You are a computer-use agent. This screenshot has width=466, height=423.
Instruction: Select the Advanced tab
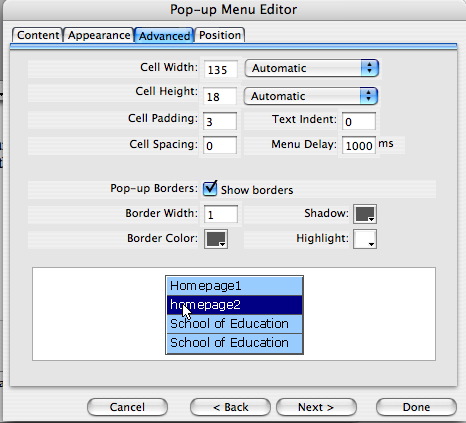click(164, 35)
